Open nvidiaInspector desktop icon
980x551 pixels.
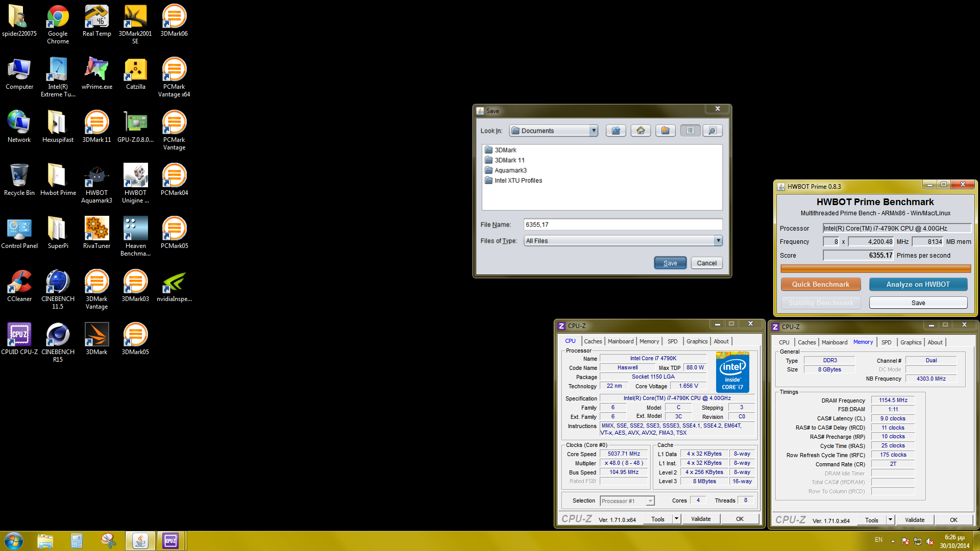(174, 286)
